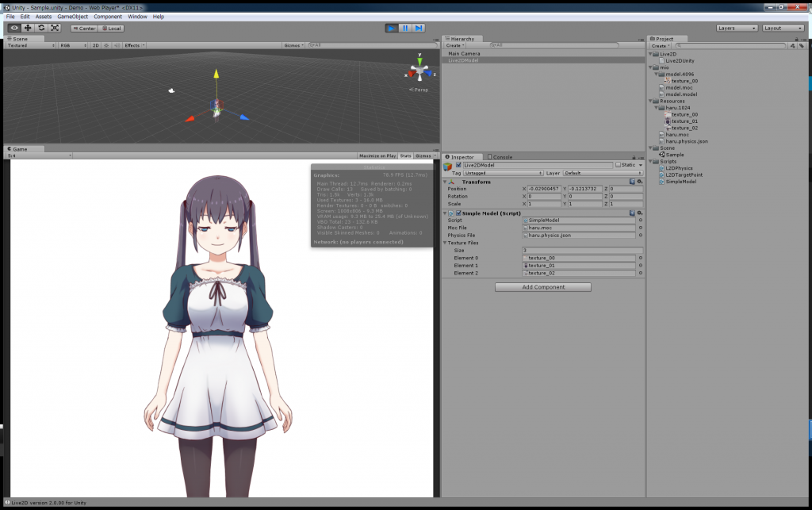Click the Pause button

point(405,28)
